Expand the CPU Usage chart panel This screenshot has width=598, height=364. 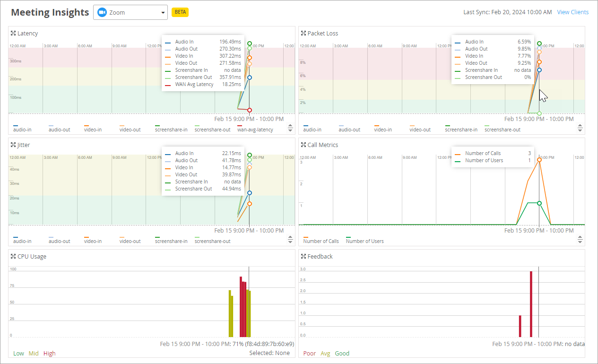[13, 257]
